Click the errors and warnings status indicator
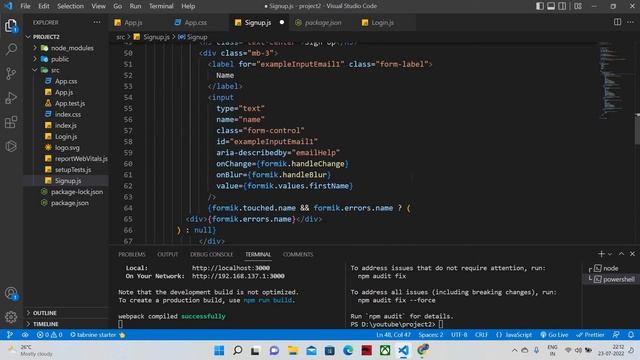Image resolution: width=640 pixels, height=360 pixels. tap(49, 335)
